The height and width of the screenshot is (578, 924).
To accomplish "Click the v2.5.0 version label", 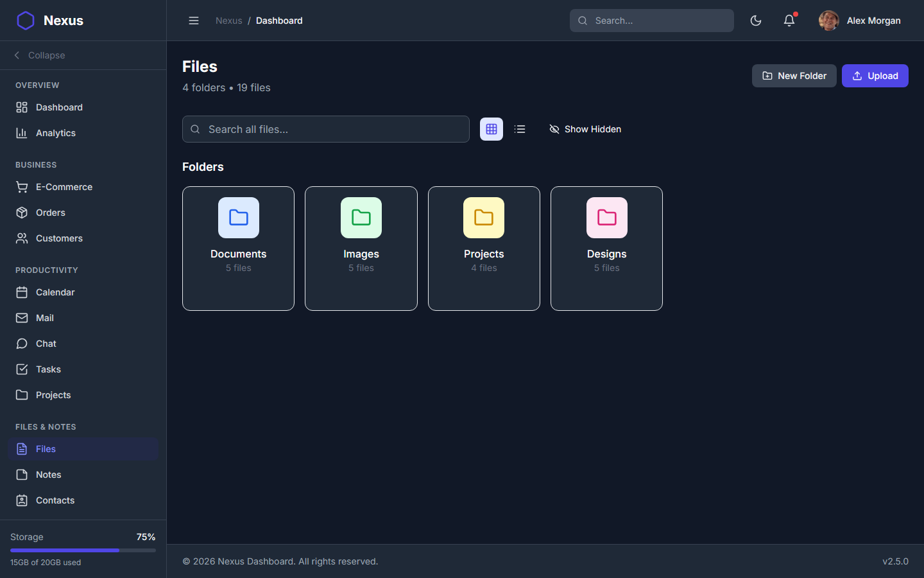I will (x=895, y=561).
